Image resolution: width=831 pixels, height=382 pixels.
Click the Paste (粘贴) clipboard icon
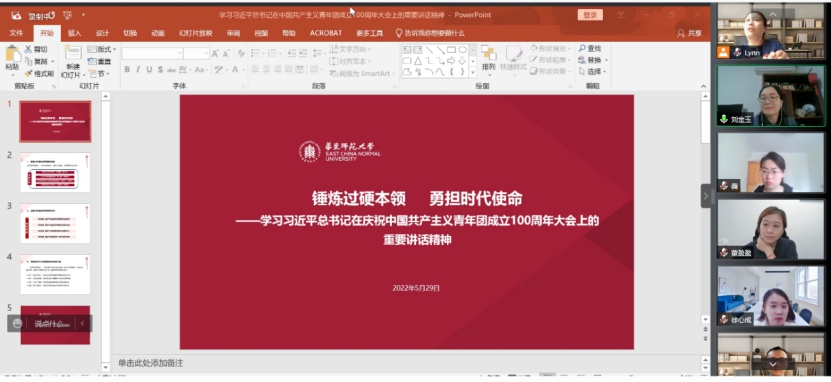pos(12,54)
